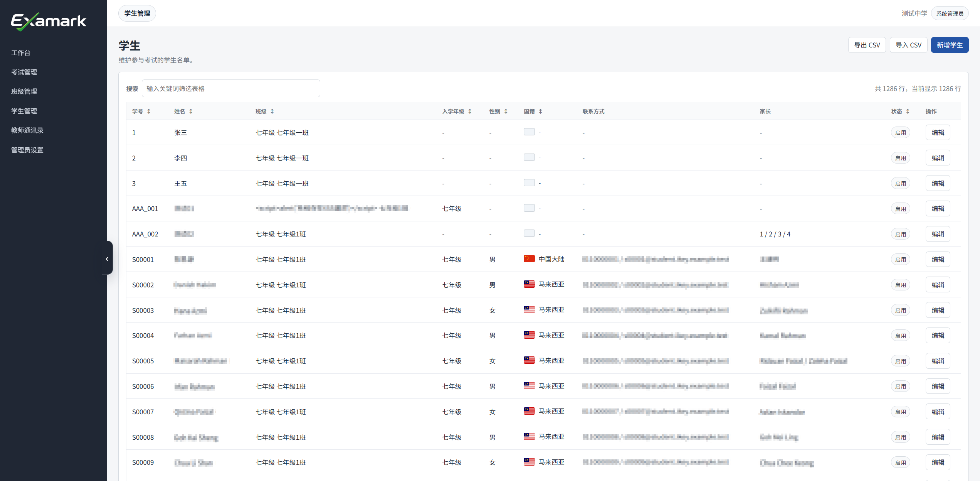The width and height of the screenshot is (980, 481).
Task: Select the student ID cell AAA_002
Action: [145, 234]
